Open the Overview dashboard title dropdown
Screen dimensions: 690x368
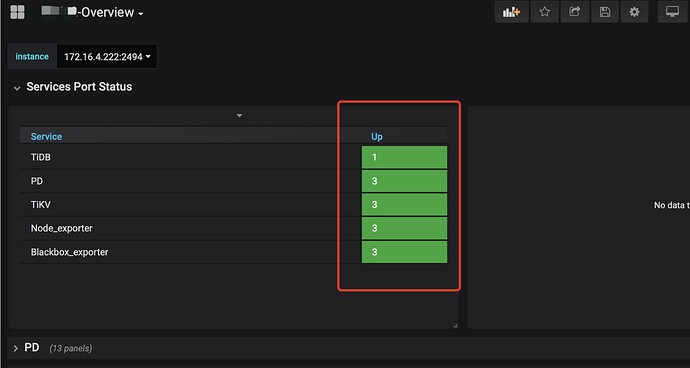pyautogui.click(x=92, y=12)
